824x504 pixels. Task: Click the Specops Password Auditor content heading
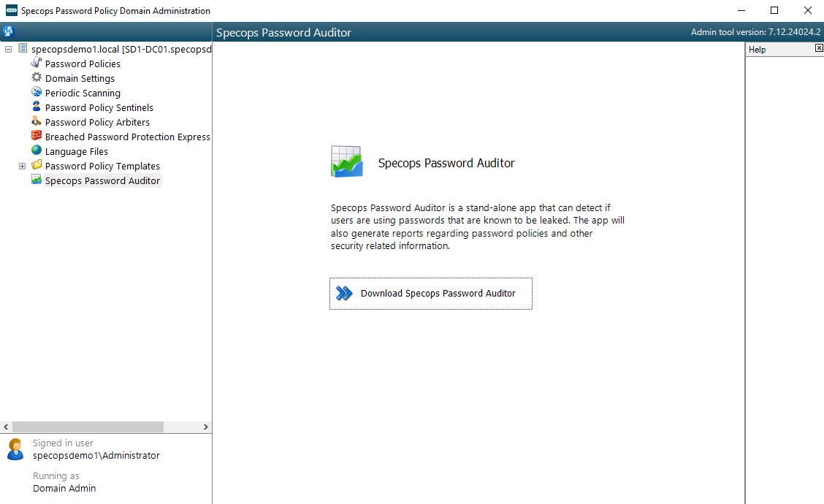pos(446,163)
